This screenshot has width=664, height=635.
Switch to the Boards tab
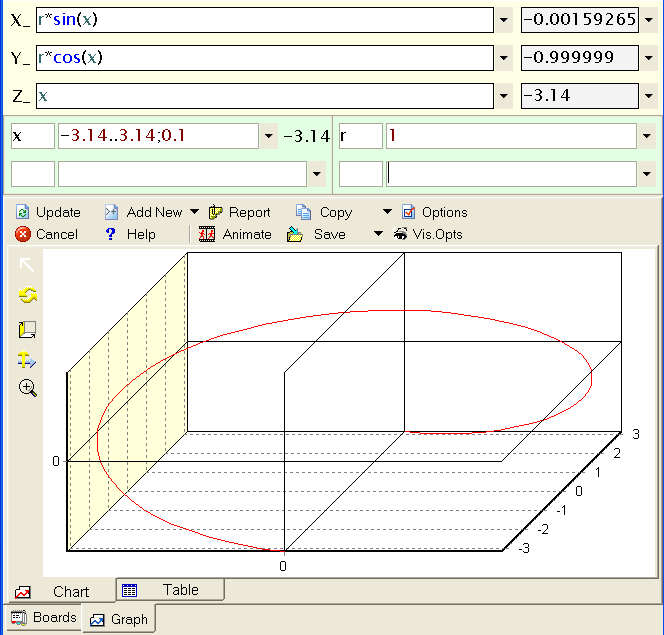pos(43,618)
